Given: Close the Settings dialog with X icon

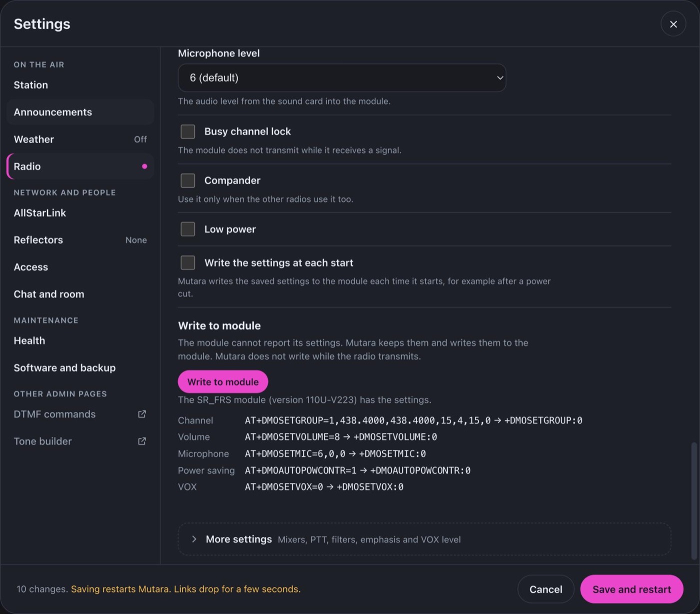Looking at the screenshot, I should [673, 24].
